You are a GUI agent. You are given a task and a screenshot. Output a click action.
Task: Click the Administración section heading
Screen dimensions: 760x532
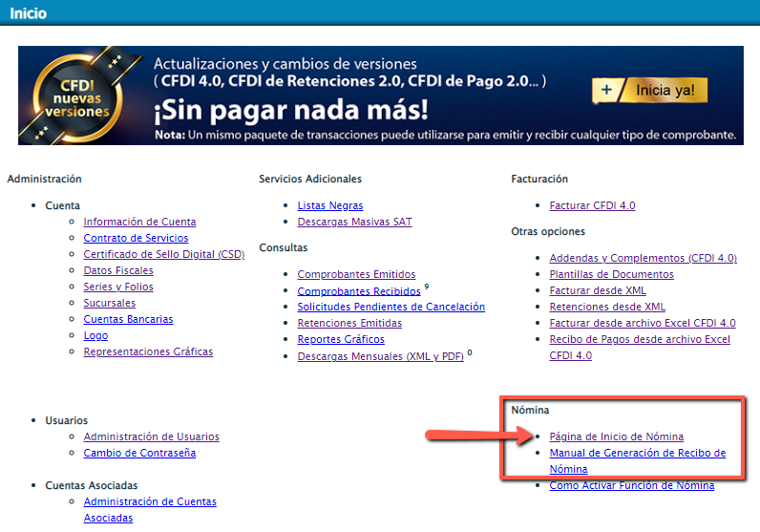coord(44,179)
